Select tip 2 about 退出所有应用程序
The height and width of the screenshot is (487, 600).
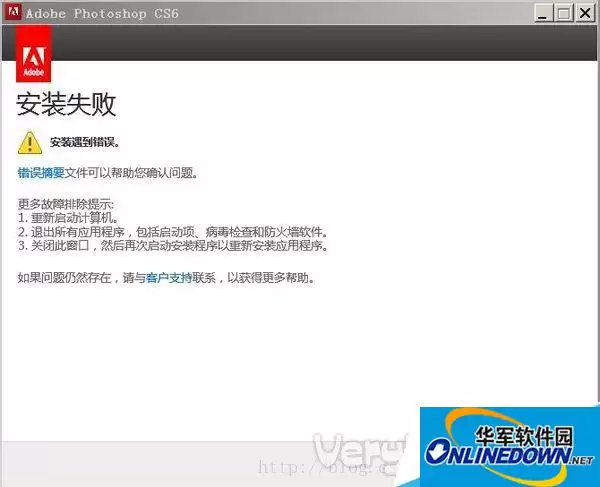pyautogui.click(x=173, y=232)
